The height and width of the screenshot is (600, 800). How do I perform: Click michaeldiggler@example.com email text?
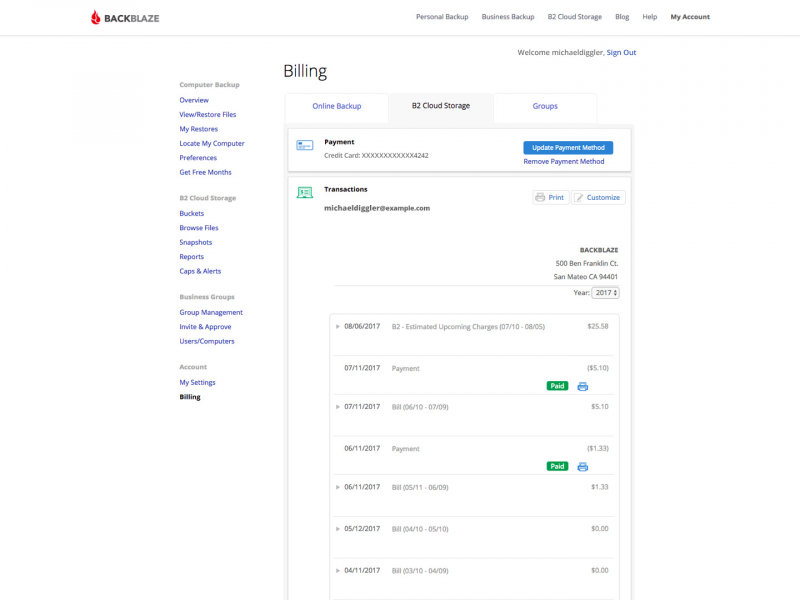(377, 208)
